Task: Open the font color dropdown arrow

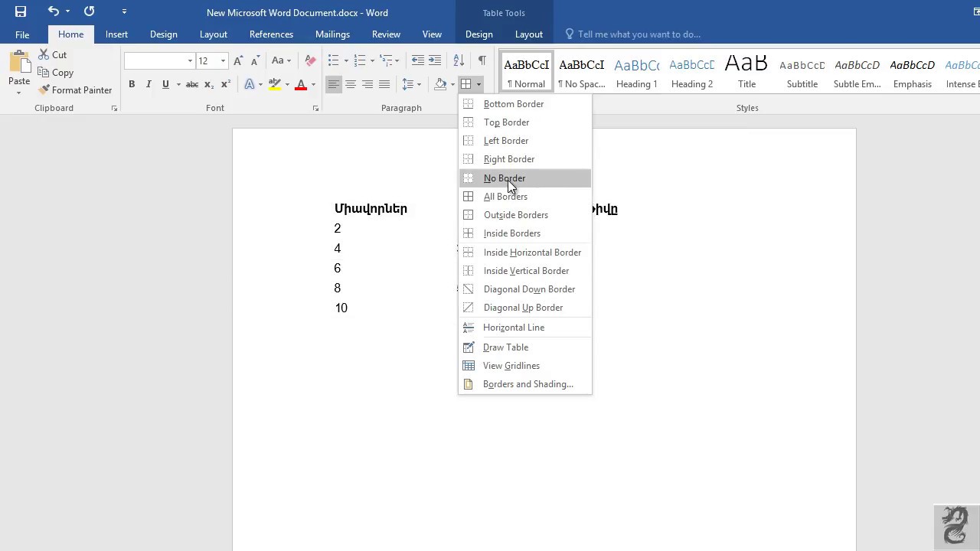Action: click(x=313, y=84)
